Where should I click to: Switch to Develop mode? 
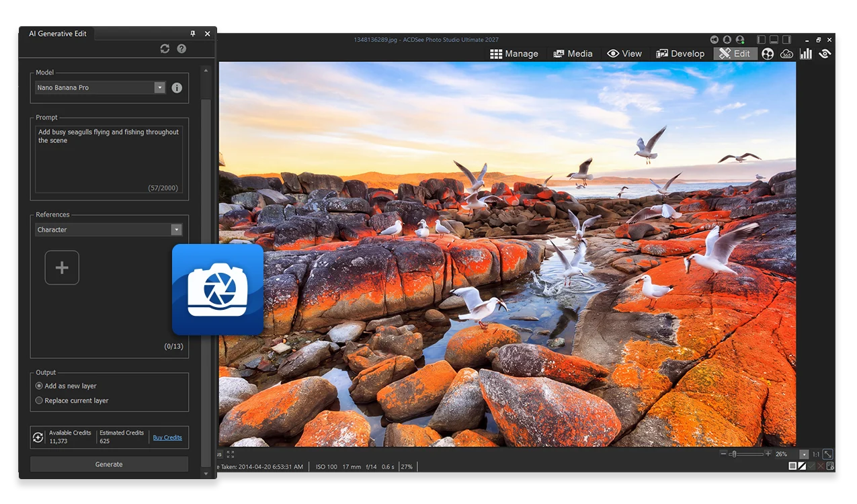click(680, 54)
